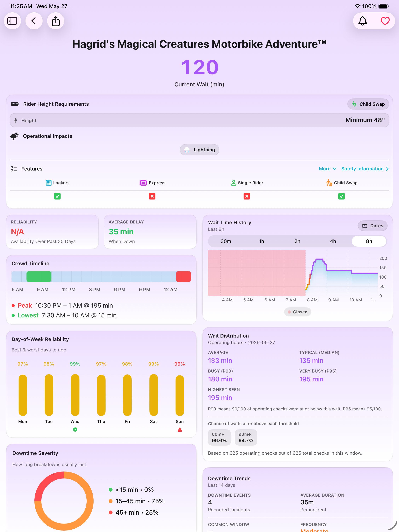Select the 2h history range
Screen dimensions: 399x532
[x=297, y=241]
